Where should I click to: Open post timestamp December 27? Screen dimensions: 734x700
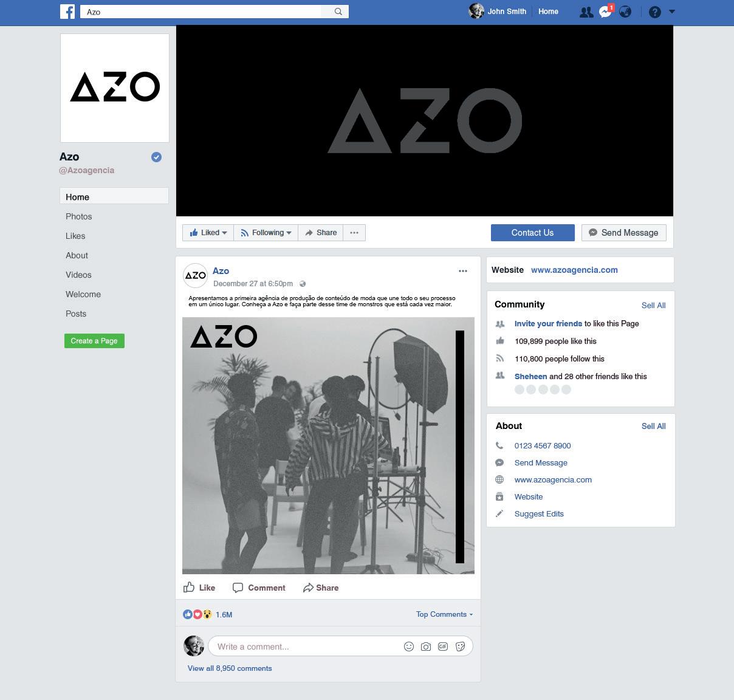253,284
